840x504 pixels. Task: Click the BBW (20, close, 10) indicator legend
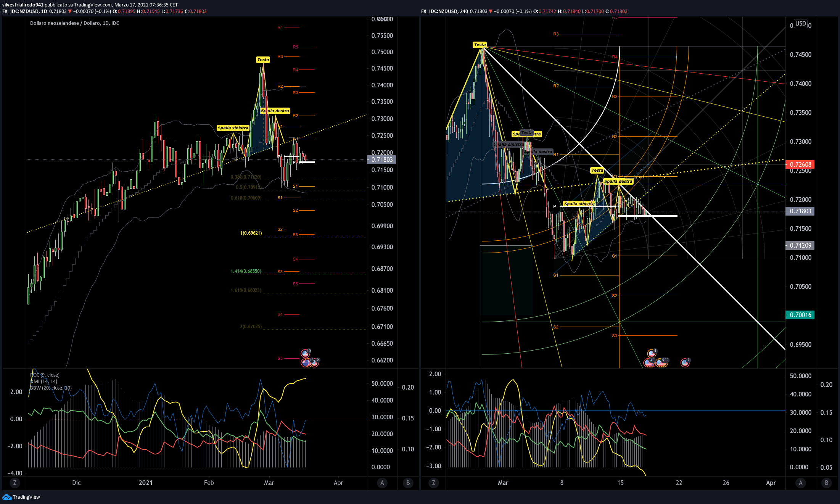[x=51, y=388]
